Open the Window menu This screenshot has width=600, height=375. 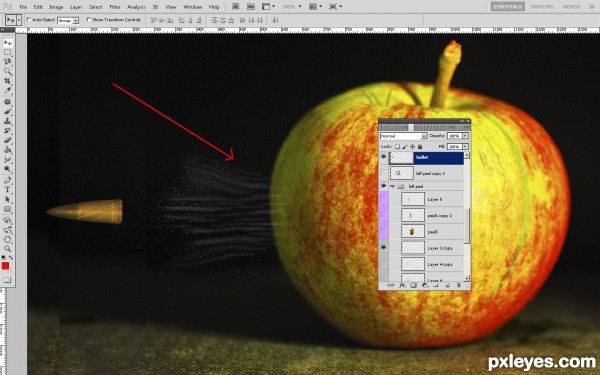pos(192,7)
